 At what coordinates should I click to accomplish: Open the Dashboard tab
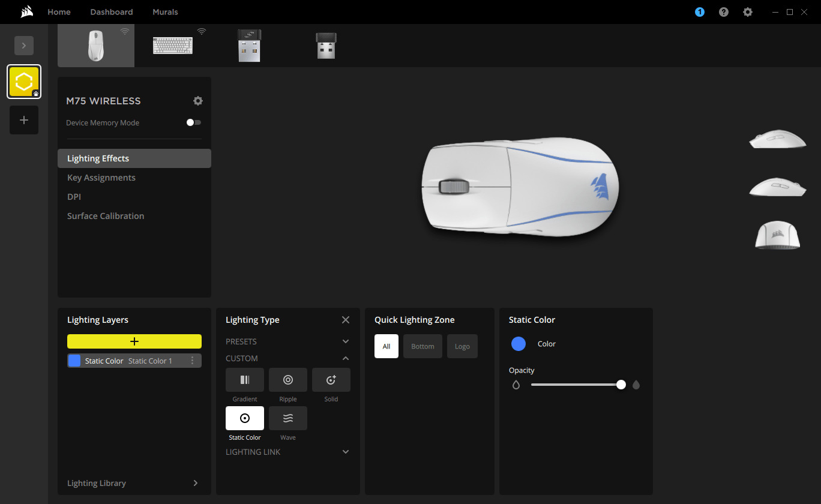coord(112,12)
